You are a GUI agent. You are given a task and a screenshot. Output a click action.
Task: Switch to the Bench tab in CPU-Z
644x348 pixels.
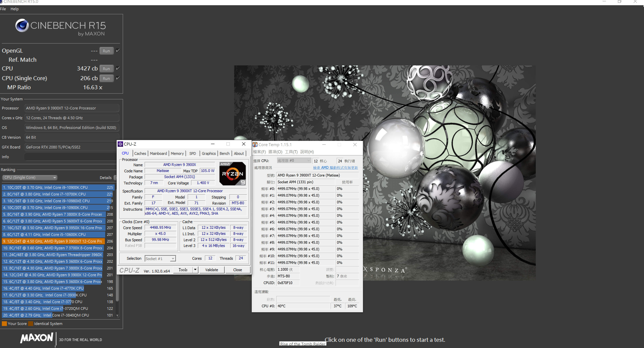click(225, 153)
